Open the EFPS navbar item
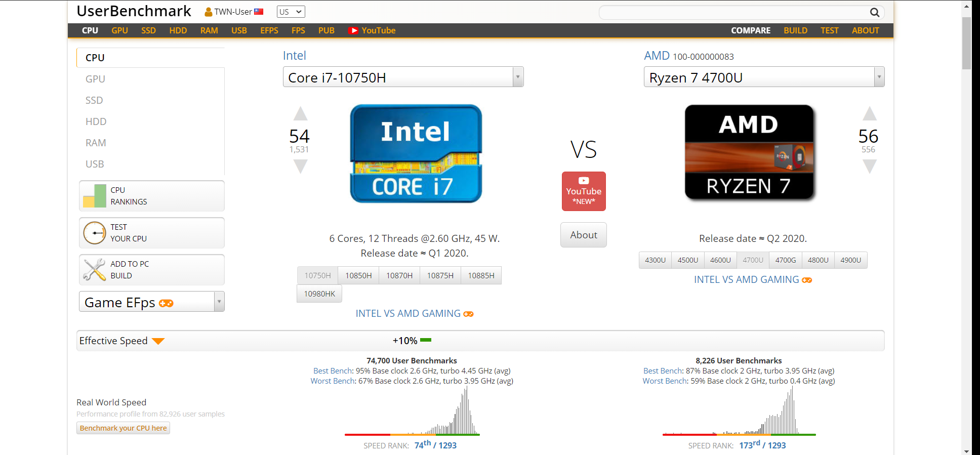Image resolution: width=980 pixels, height=455 pixels. (269, 30)
